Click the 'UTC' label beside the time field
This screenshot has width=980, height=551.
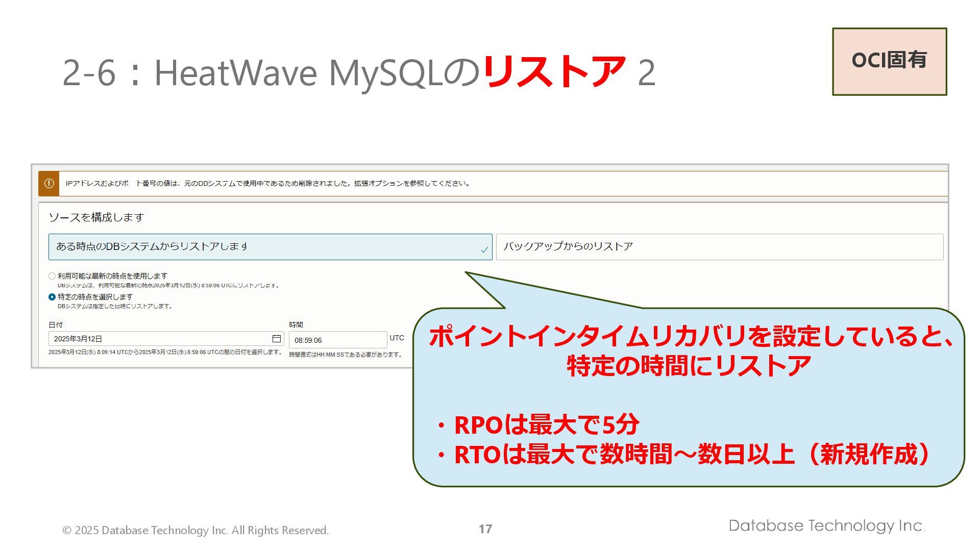[x=397, y=338]
